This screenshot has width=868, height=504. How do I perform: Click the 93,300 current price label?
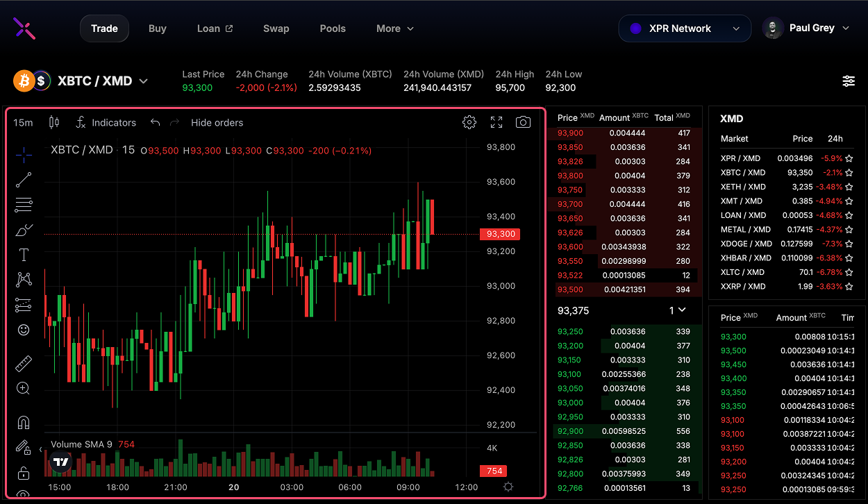pos(499,234)
